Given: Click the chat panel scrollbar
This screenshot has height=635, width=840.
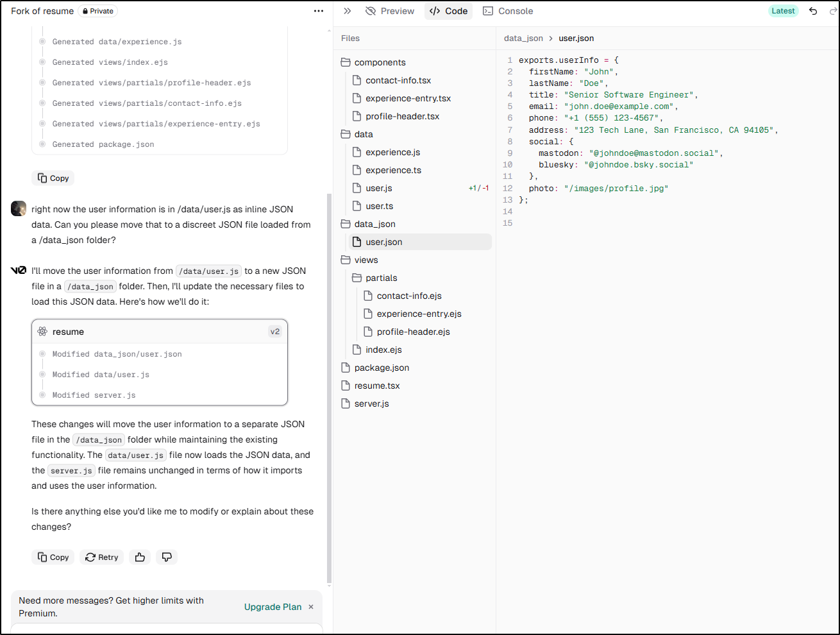Looking at the screenshot, I should point(330,389).
